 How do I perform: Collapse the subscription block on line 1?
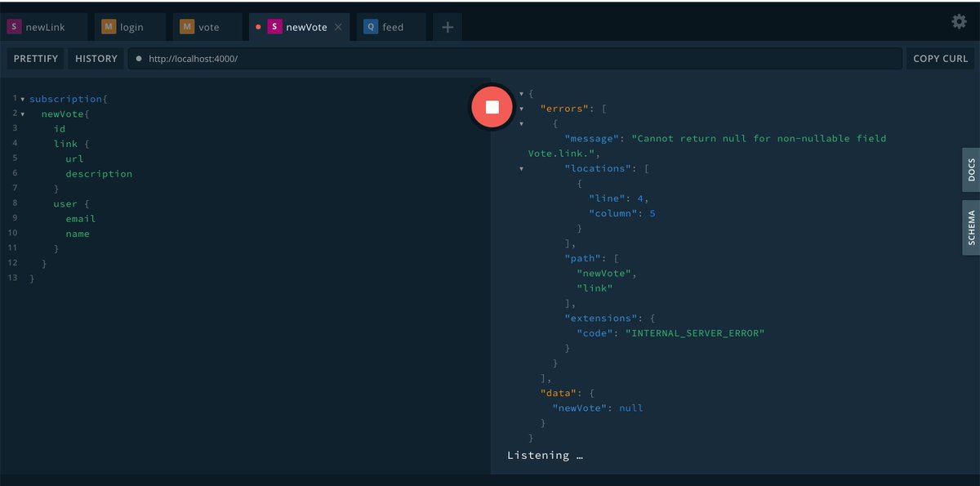click(x=23, y=100)
